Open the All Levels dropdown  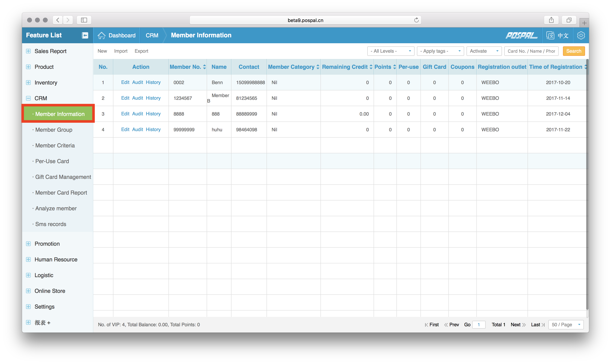point(391,51)
